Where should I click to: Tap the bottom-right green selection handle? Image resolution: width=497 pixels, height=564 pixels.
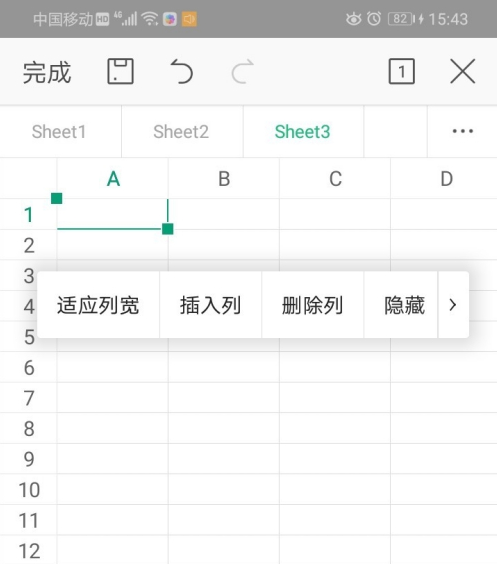click(168, 229)
